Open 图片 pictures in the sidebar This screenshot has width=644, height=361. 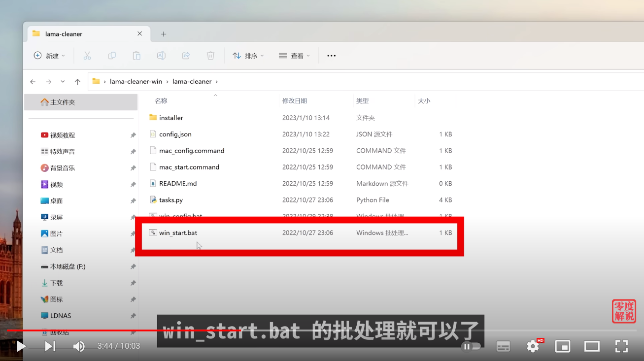[x=52, y=234]
